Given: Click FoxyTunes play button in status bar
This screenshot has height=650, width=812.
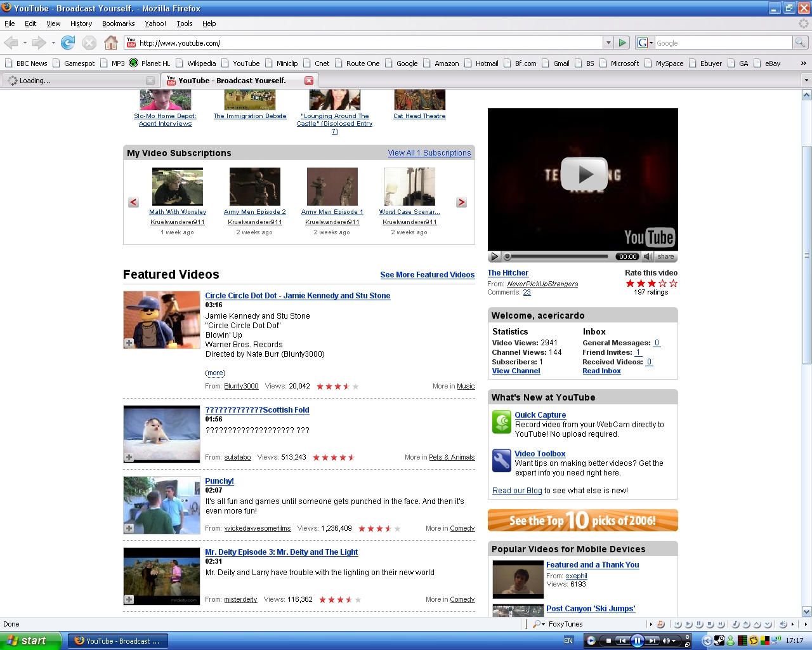Looking at the screenshot, I should click(688, 624).
